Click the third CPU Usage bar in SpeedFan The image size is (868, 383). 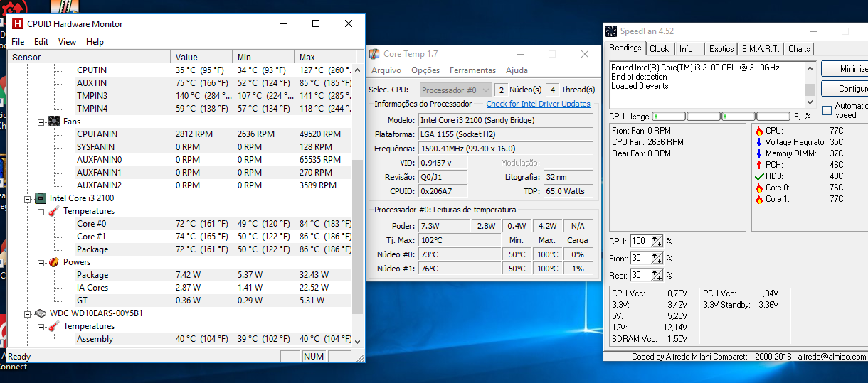738,116
